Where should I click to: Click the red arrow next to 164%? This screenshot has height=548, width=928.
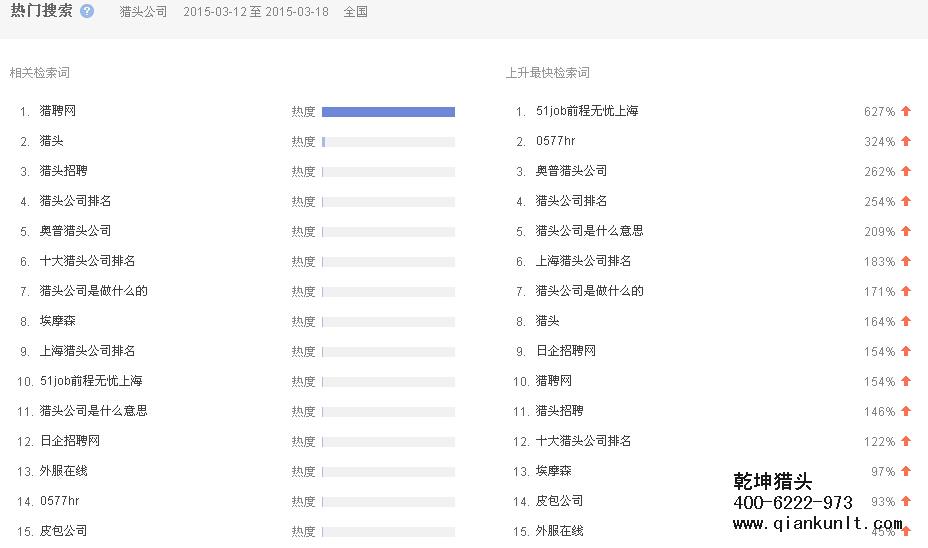[x=906, y=321]
